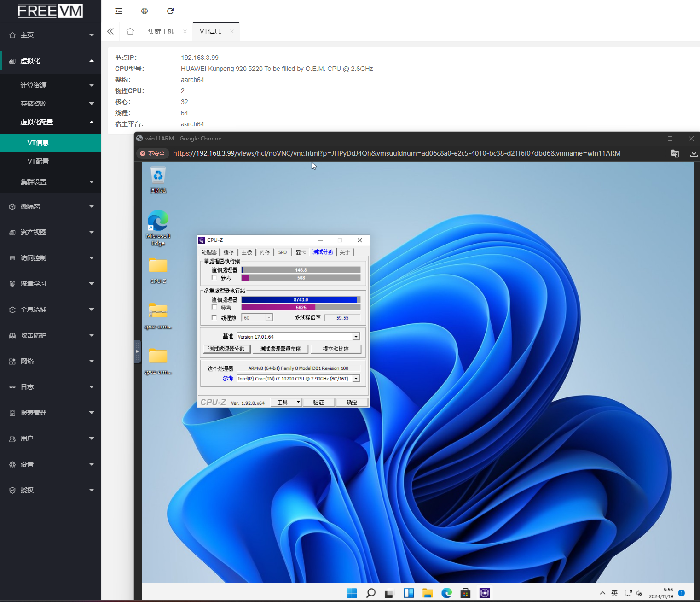700x602 pixels.
Task: Toggle the 线程数 thread count checkbox
Action: coord(214,317)
